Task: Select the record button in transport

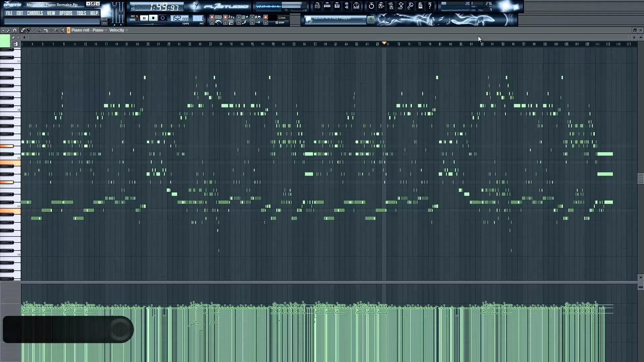Action: [x=163, y=18]
